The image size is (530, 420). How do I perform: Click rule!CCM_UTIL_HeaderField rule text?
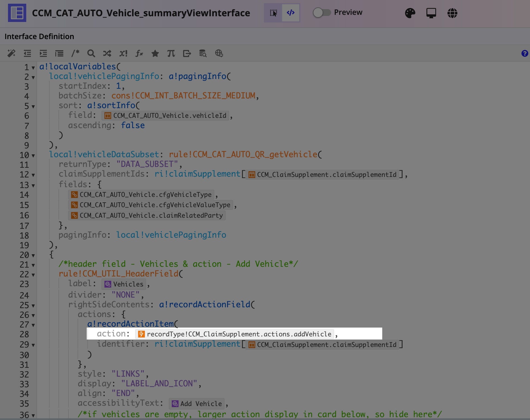(118, 274)
